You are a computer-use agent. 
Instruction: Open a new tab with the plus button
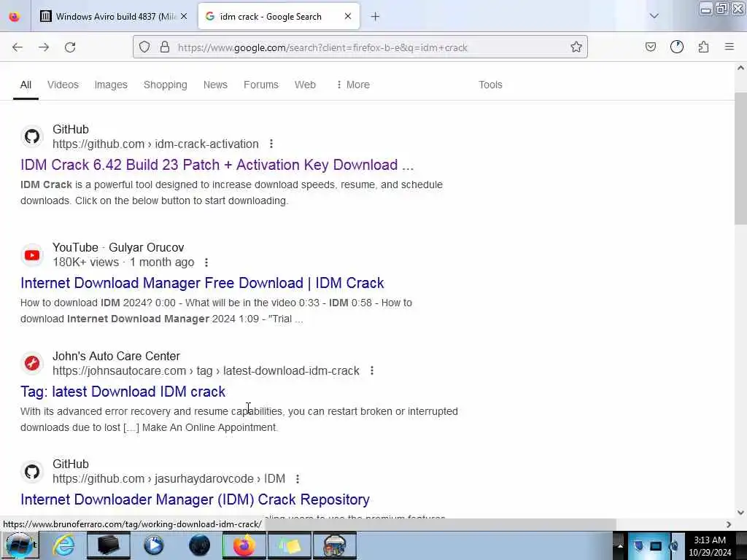375,17
